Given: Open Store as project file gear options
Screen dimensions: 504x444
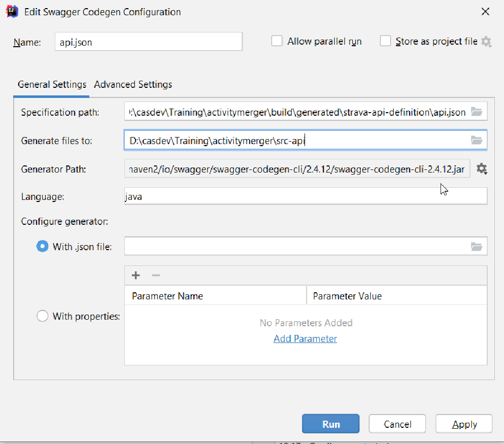Looking at the screenshot, I should [486, 42].
